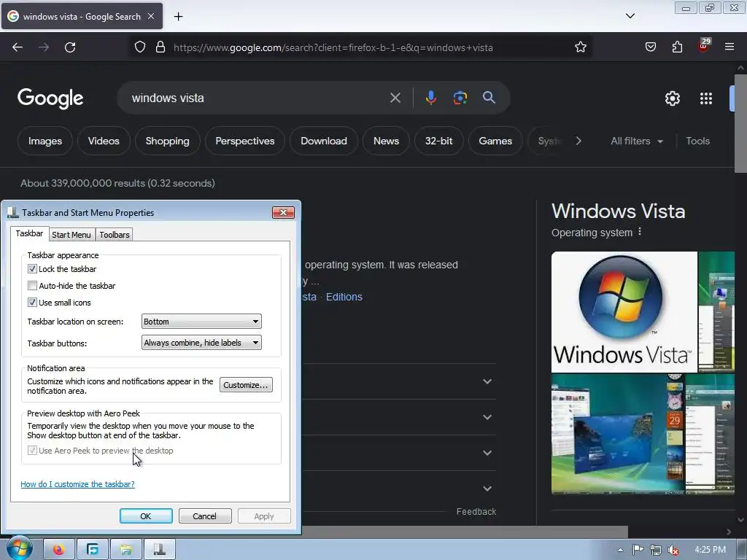Open Taskbar location on screen dropdown
The height and width of the screenshot is (560, 747).
(x=201, y=322)
